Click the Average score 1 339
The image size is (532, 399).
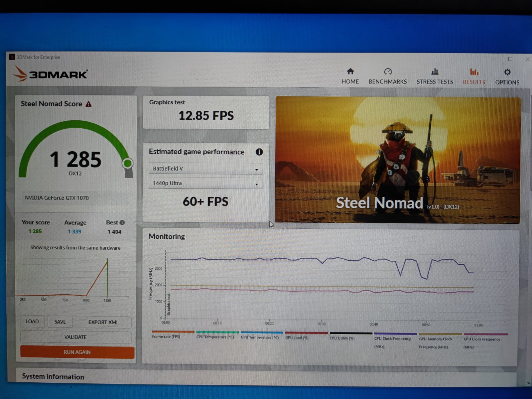[x=74, y=232]
